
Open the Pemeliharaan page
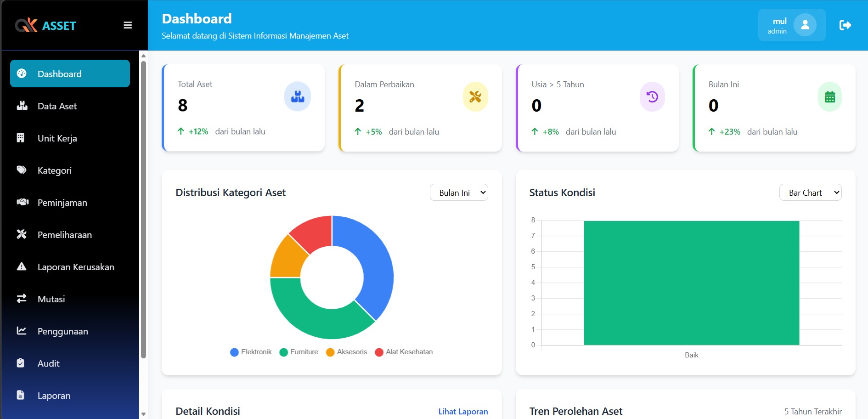coord(64,235)
